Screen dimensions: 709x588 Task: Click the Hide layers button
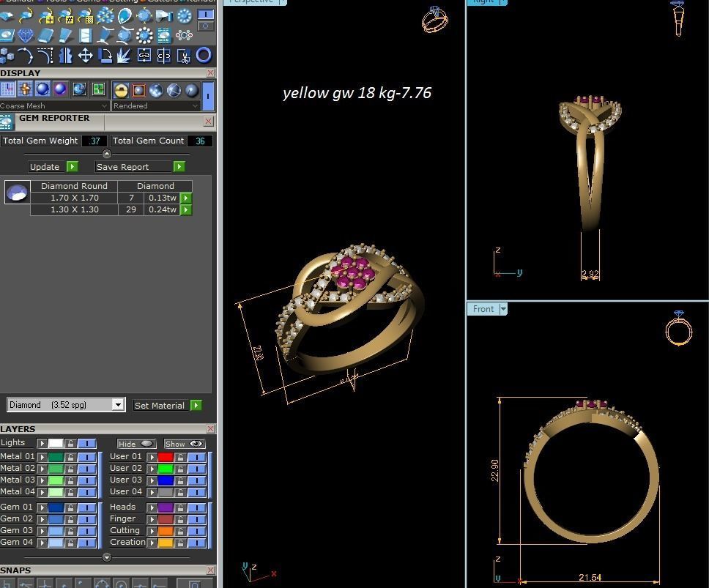136,444
